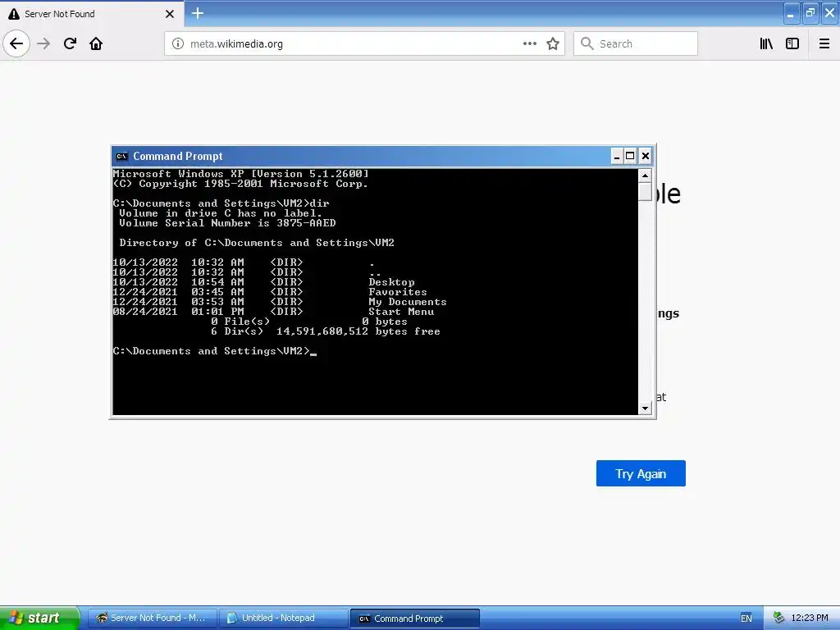Click the 14,591,680,512 bytes free text
This screenshot has height=630, width=840.
click(x=358, y=331)
